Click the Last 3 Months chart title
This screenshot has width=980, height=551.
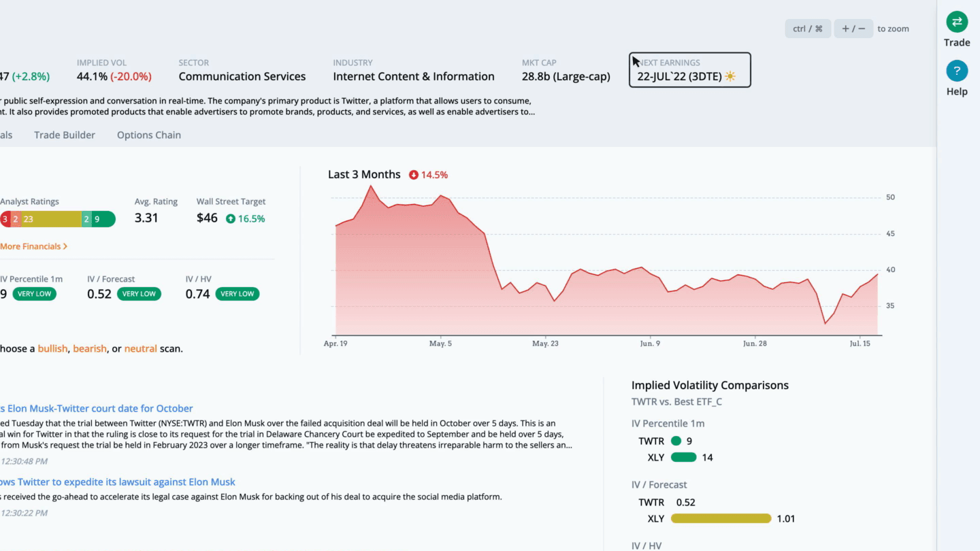click(364, 174)
